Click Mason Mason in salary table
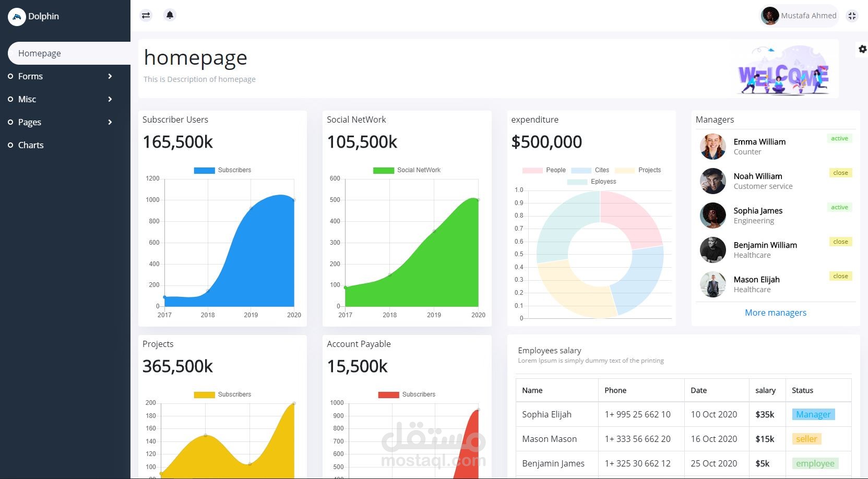This screenshot has height=479, width=868. coord(549,439)
